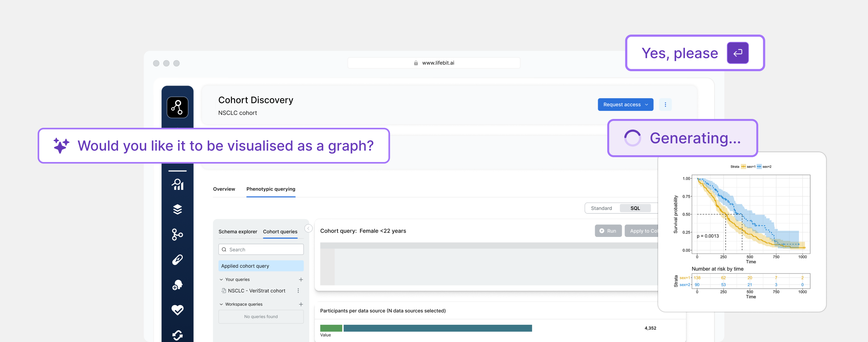Click the Lifebit network logo icon
868x342 pixels.
177,107
